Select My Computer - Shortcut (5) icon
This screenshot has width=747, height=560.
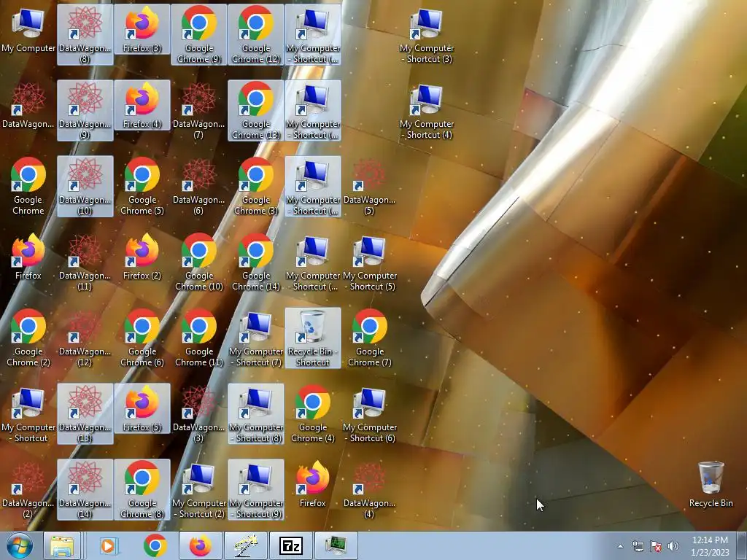370,262
